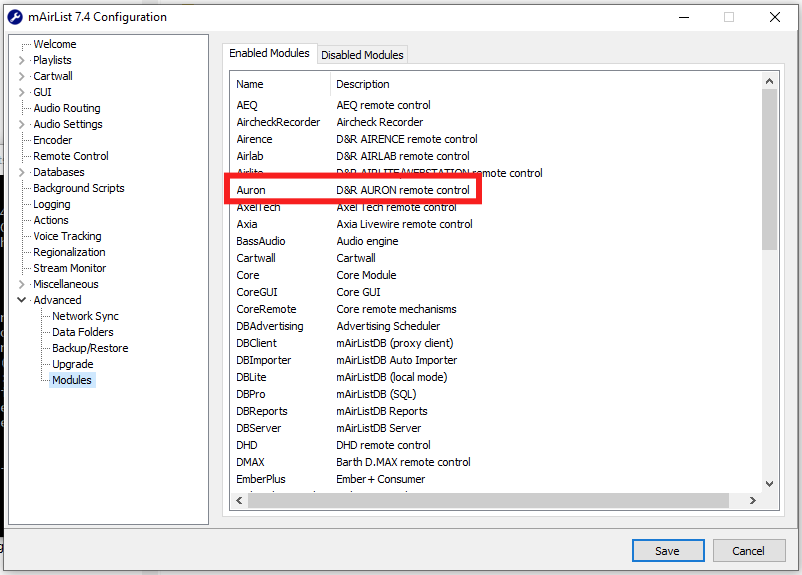Click the mAirList wrench icon in title bar
Screen dimensions: 802x575
[15, 17]
